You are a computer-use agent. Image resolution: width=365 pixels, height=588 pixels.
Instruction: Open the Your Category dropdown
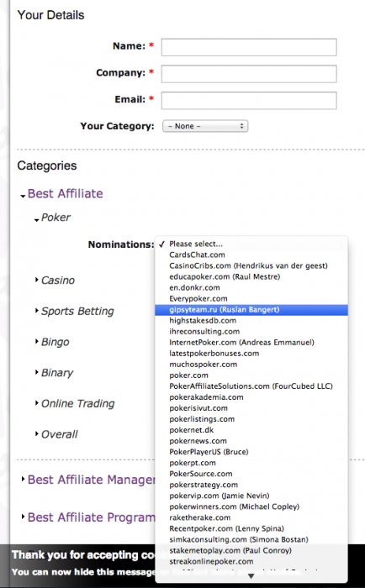(205, 126)
